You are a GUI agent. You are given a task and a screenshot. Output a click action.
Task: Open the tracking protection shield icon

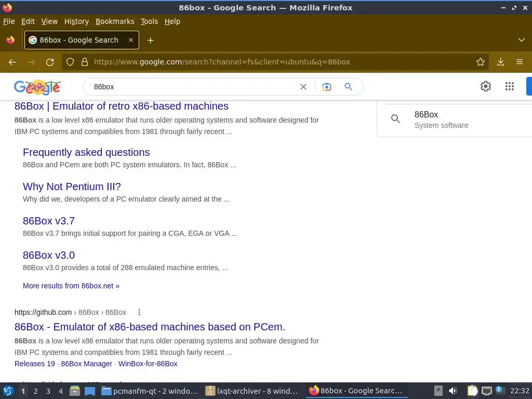click(70, 62)
